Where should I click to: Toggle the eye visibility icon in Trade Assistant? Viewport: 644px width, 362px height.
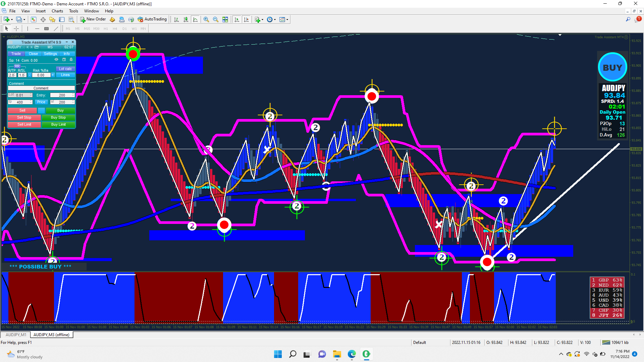coord(56,60)
